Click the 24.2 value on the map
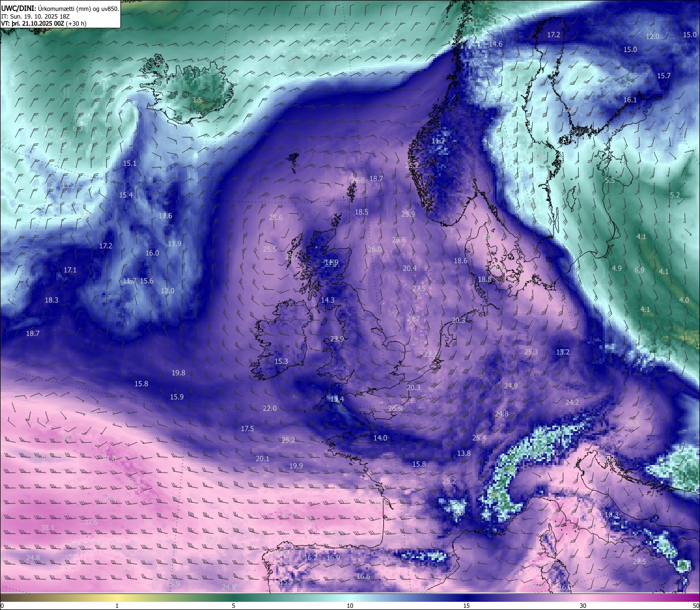 pos(572,402)
